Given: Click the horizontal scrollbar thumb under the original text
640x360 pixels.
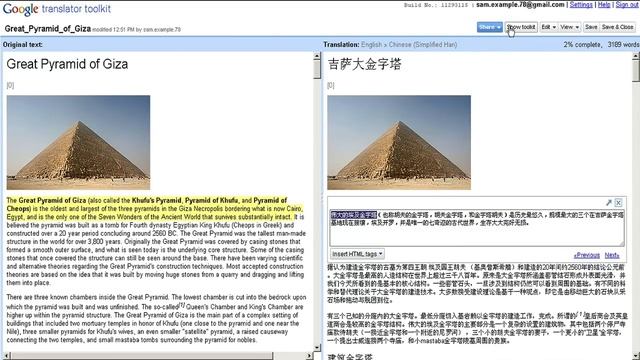Looking at the screenshot, I should tap(141, 356).
